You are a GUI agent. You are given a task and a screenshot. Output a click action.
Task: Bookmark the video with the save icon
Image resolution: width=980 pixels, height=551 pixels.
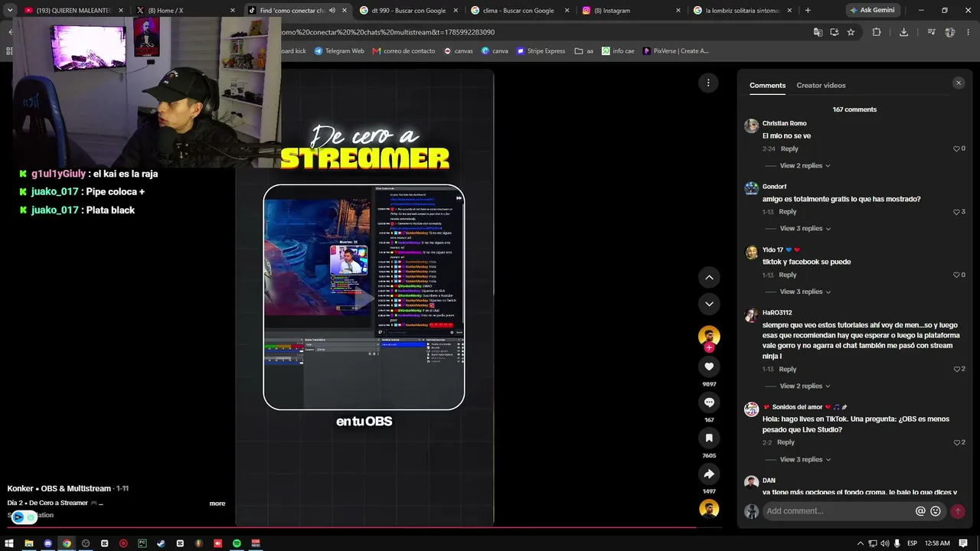tap(709, 438)
